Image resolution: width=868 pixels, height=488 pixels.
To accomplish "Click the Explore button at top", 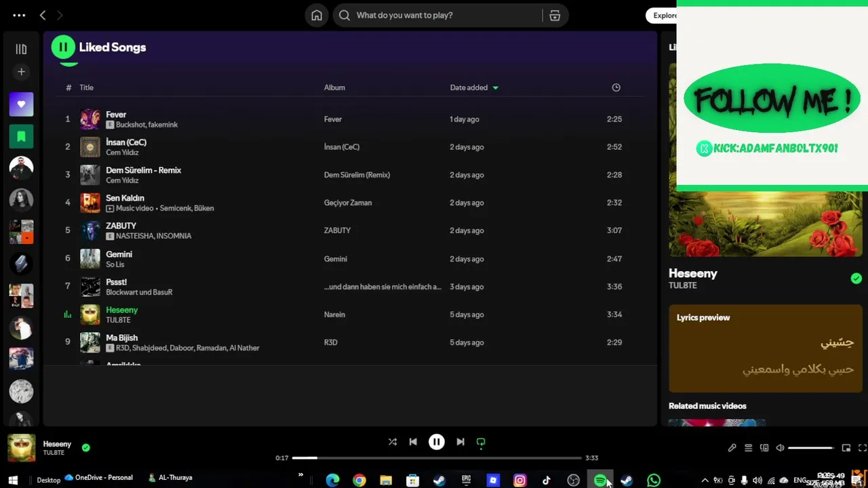I will 661,16.
